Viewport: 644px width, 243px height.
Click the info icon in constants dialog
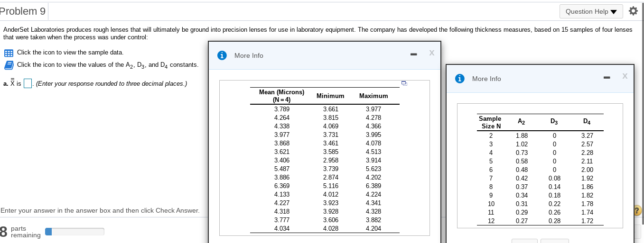(x=460, y=79)
